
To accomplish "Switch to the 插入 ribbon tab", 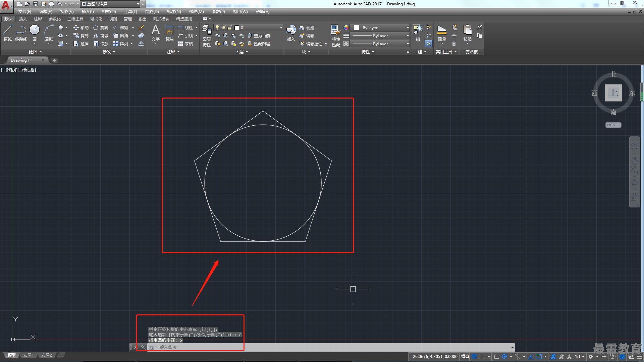I will (x=23, y=19).
